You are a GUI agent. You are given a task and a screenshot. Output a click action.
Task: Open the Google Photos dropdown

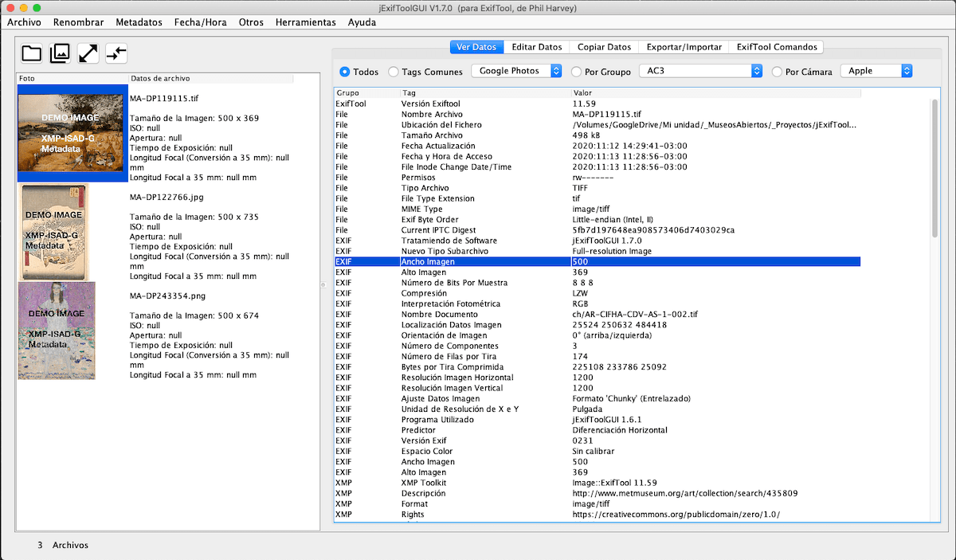tap(516, 71)
